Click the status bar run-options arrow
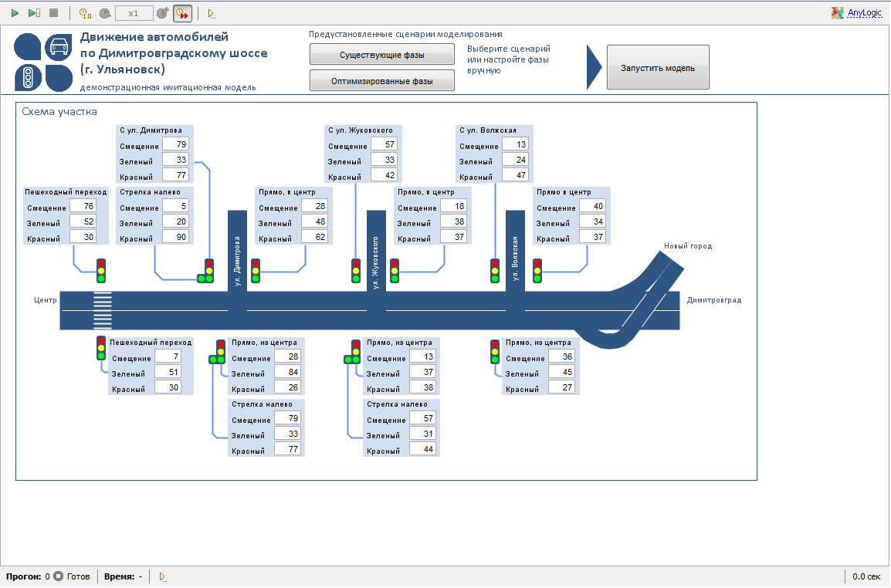Screen dimensions: 891x588 [162, 576]
